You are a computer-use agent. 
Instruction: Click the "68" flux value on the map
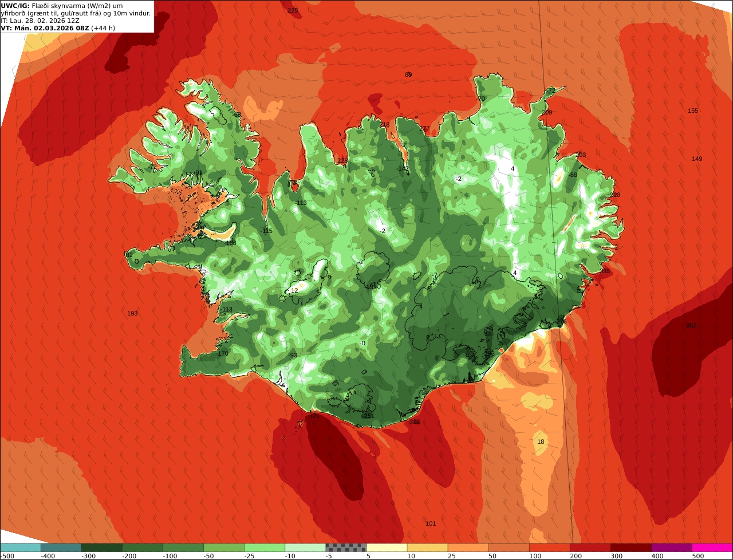point(237,115)
